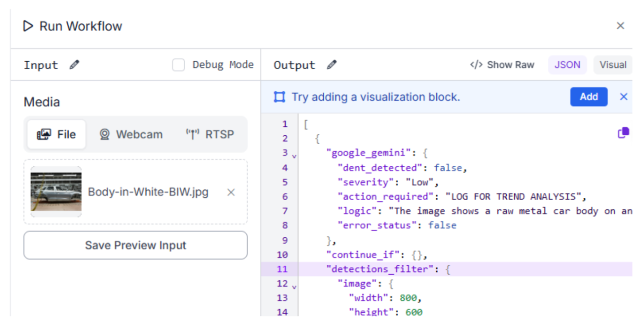Image resolution: width=644 pixels, height=333 pixels.
Task: Remove the Body-in-White-BIW.jpg file
Action: 231,192
